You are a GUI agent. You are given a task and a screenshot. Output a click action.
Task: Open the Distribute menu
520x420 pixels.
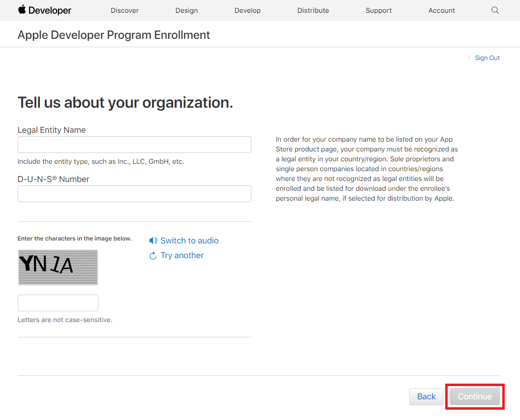coord(313,11)
